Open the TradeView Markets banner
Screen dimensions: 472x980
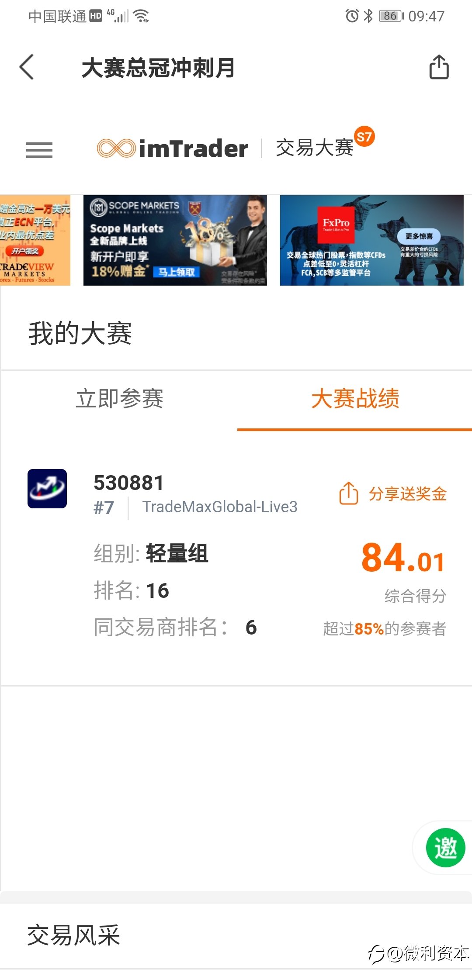35,240
